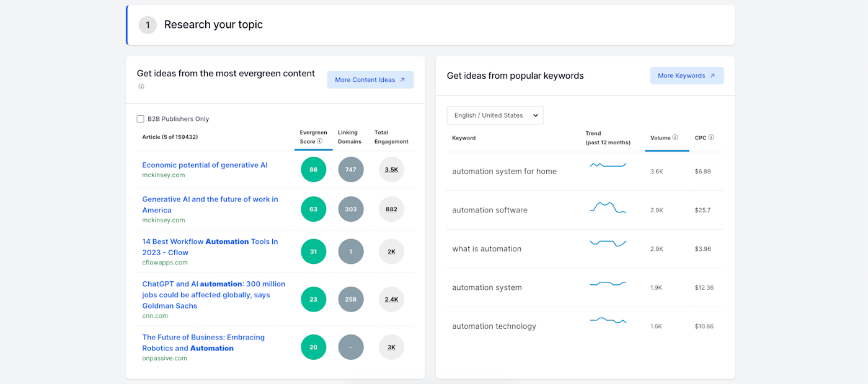868x384 pixels.
Task: Click the More Keywords button
Action: click(x=686, y=76)
